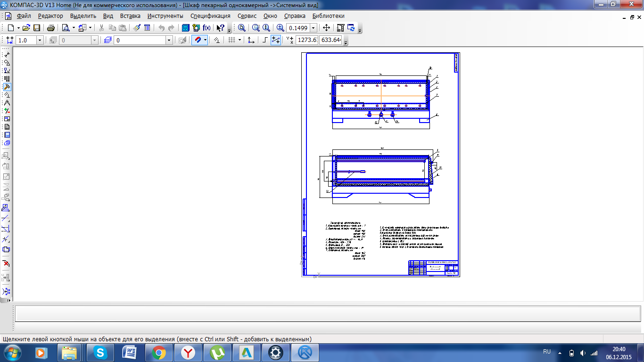644x362 pixels.
Task: Expand the snaps magnet dropdown arrow
Action: pyautogui.click(x=205, y=40)
